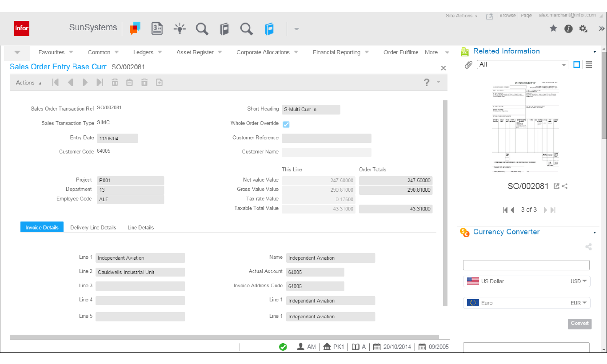Share the SO/002081 document

pos(565,186)
